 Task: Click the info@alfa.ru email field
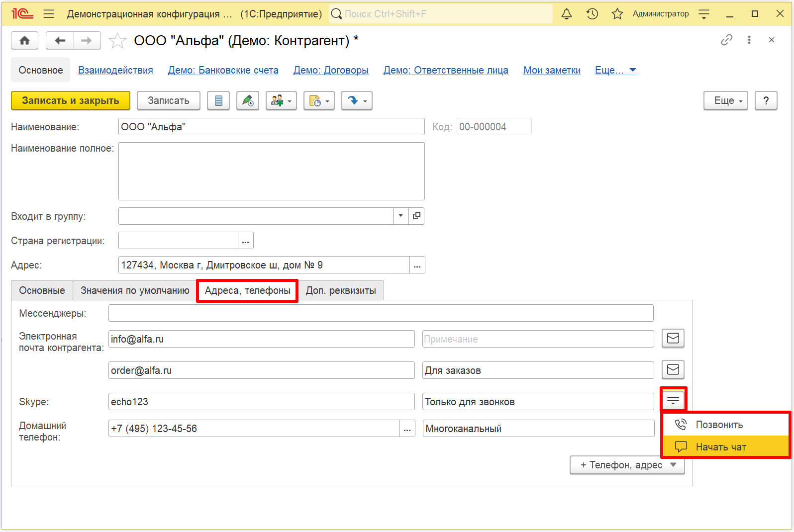(262, 339)
